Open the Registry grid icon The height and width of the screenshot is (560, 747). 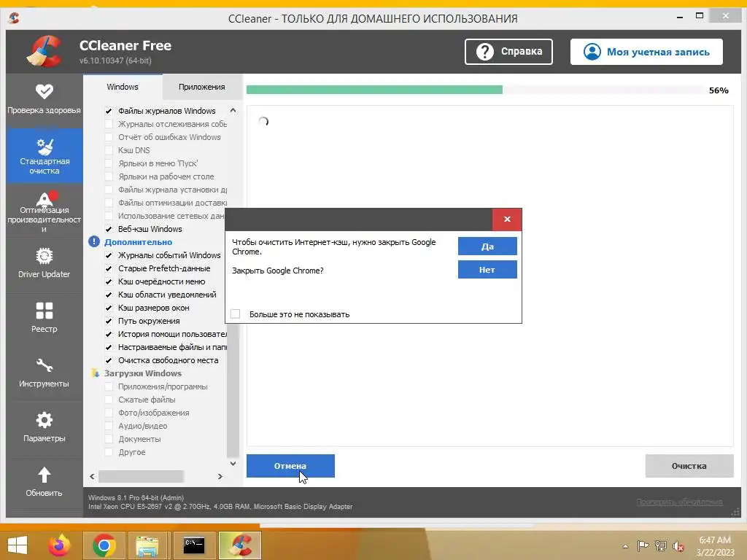[44, 311]
